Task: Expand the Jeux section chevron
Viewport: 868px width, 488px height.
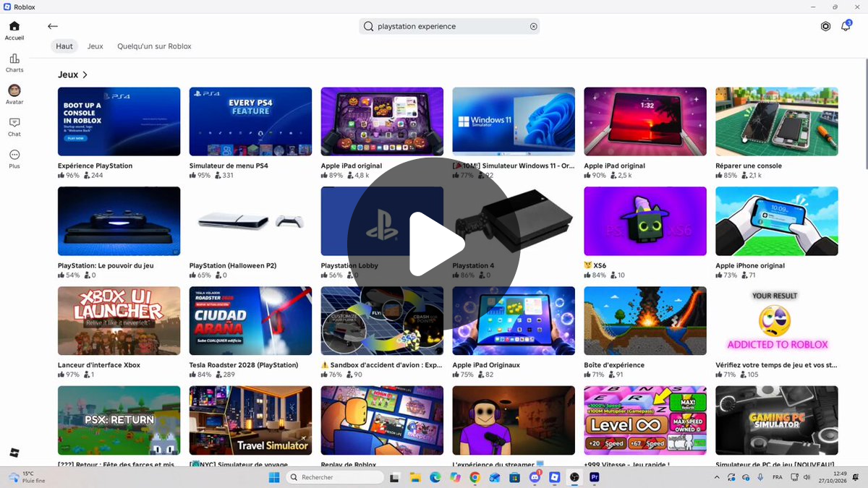Action: [85, 74]
